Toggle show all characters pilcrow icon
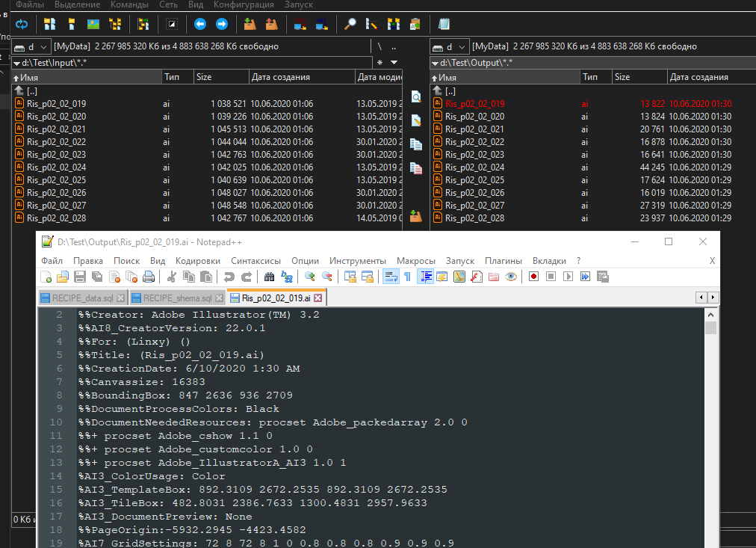The height and width of the screenshot is (548, 756). (407, 277)
